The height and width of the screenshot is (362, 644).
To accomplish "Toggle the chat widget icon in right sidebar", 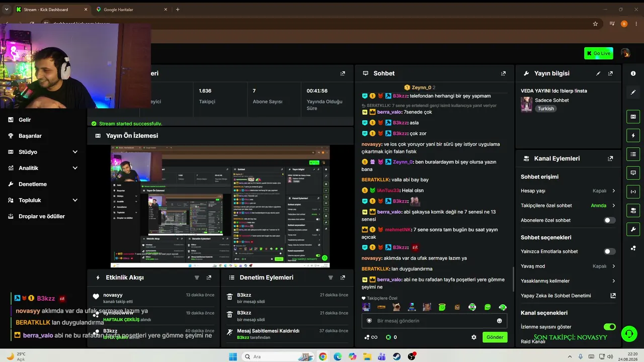I will (x=633, y=172).
